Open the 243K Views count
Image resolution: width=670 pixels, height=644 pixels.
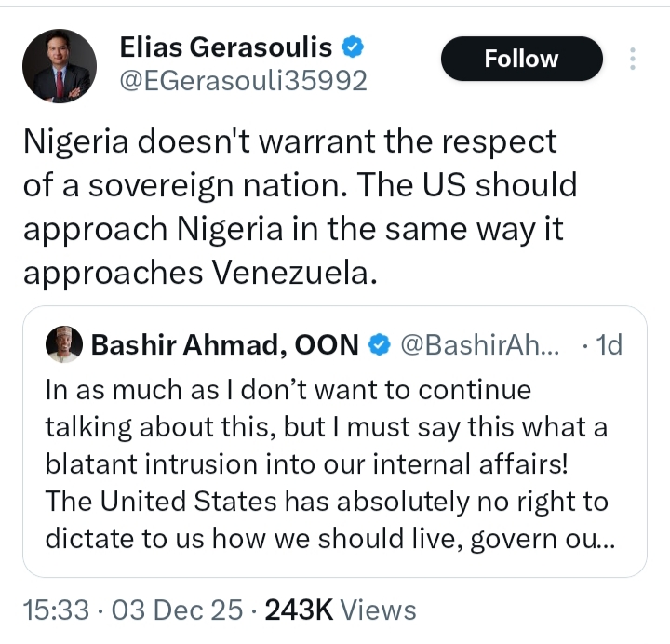click(x=340, y=610)
